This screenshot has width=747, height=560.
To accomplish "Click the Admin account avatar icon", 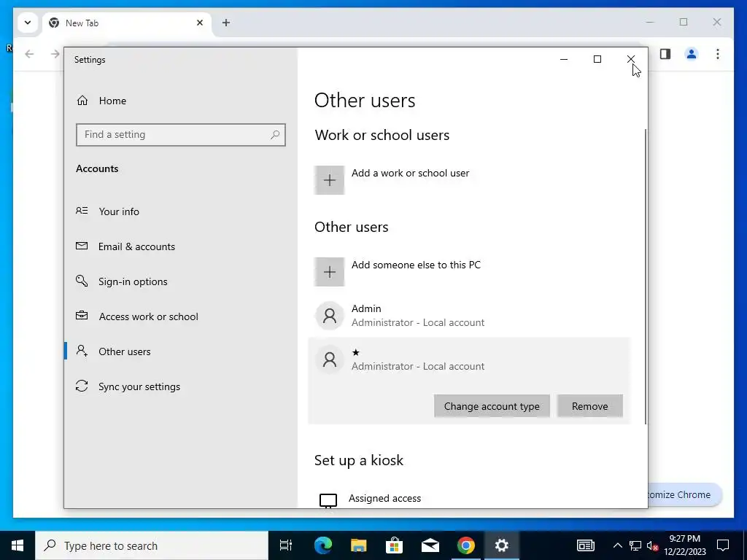I will (x=329, y=315).
